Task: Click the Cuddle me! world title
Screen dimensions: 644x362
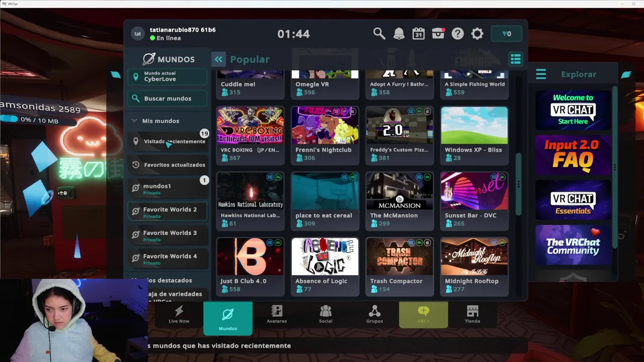Action: [238, 84]
